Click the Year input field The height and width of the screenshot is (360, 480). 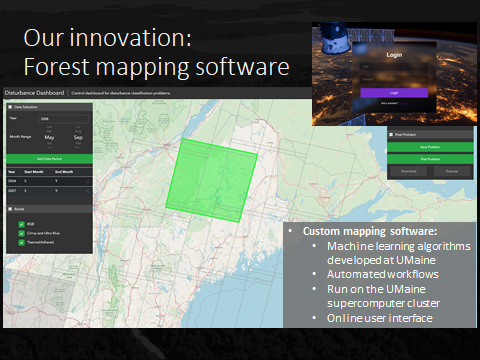click(x=64, y=118)
